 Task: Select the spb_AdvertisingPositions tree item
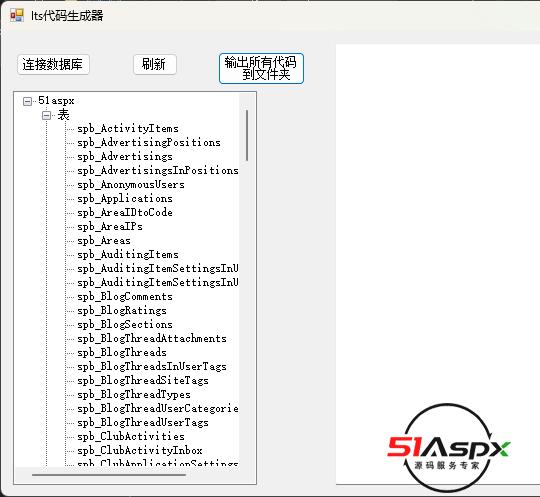[x=149, y=143]
